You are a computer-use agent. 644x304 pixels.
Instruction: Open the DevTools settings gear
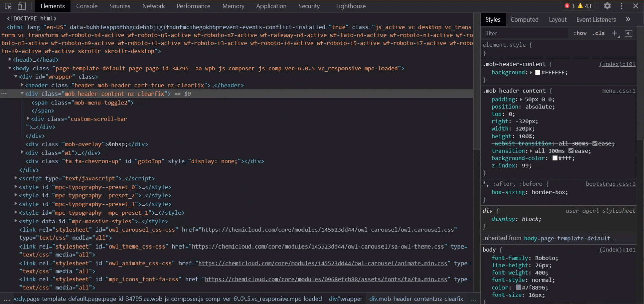[607, 6]
